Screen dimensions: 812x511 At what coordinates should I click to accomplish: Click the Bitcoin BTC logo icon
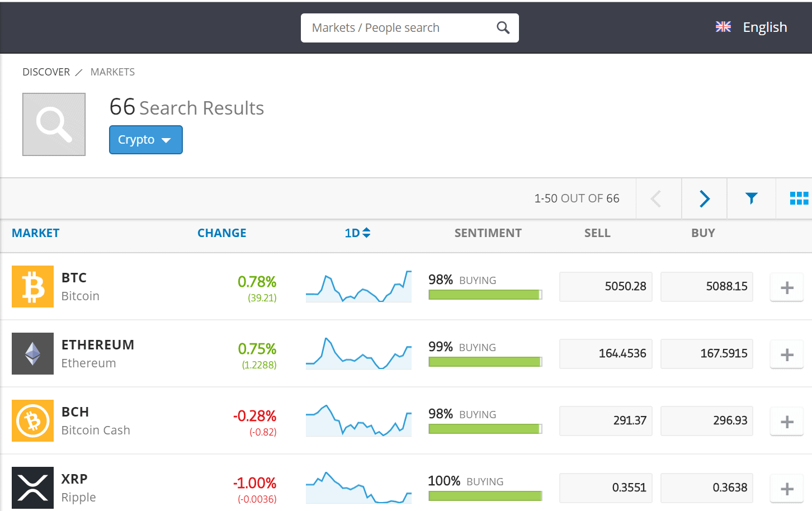pos(32,286)
